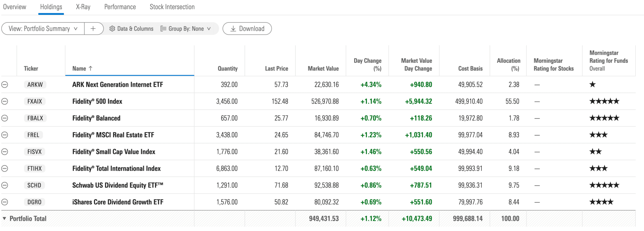
Task: Sort by Market Value Day Change header
Action: tap(417, 64)
